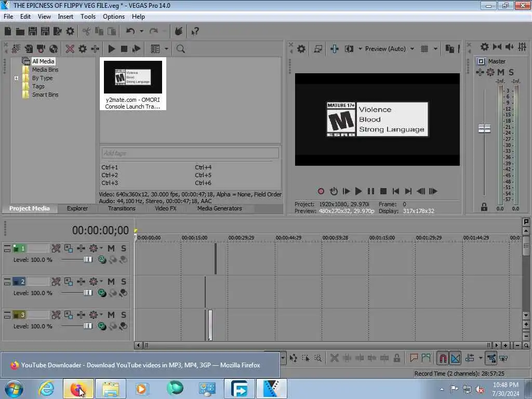Open the Insert menu
The height and width of the screenshot is (399, 532).
[65, 17]
